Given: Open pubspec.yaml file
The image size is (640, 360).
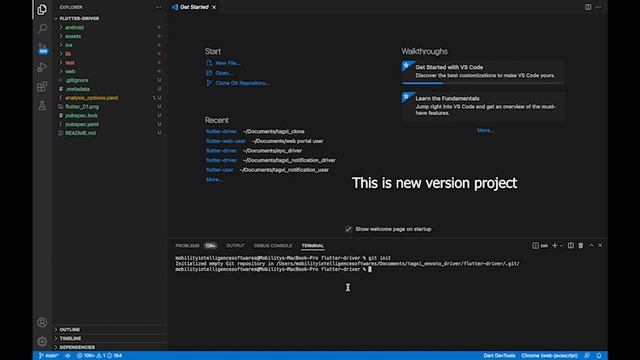Looking at the screenshot, I should tap(82, 124).
